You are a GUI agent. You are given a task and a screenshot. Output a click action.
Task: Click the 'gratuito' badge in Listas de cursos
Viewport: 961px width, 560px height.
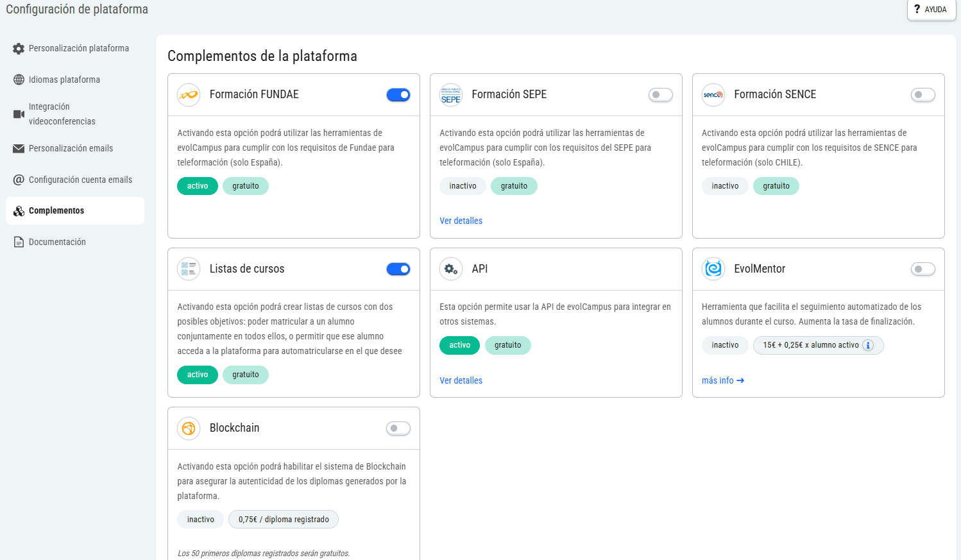coord(246,375)
